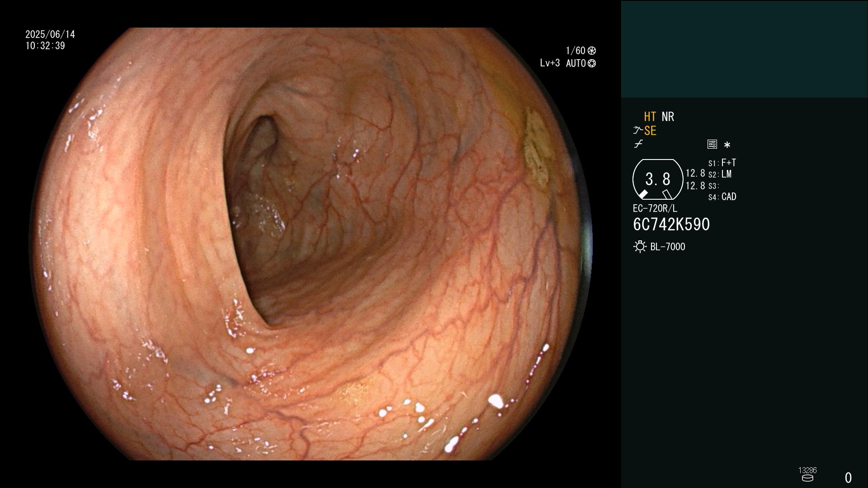Click the 6C742K590 serial number

pyautogui.click(x=671, y=225)
